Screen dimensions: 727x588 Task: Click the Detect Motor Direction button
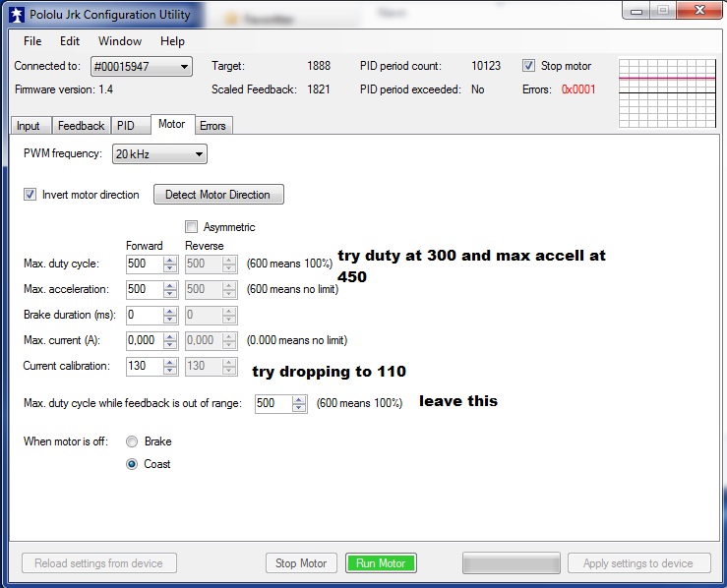(218, 195)
